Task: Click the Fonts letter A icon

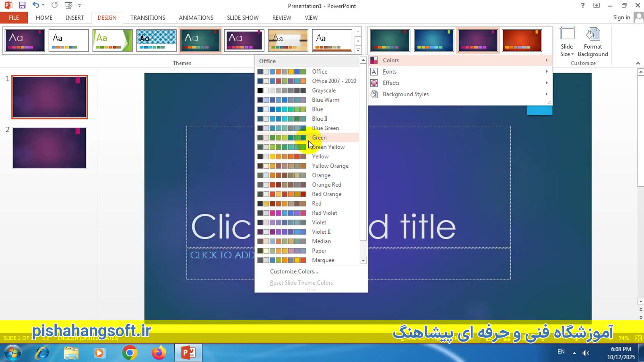Action: [374, 72]
